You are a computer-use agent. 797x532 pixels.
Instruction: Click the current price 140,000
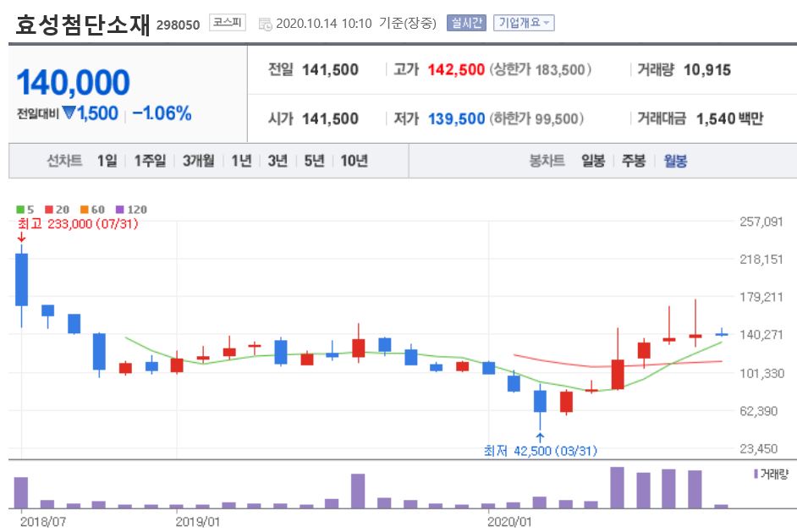click(x=74, y=82)
